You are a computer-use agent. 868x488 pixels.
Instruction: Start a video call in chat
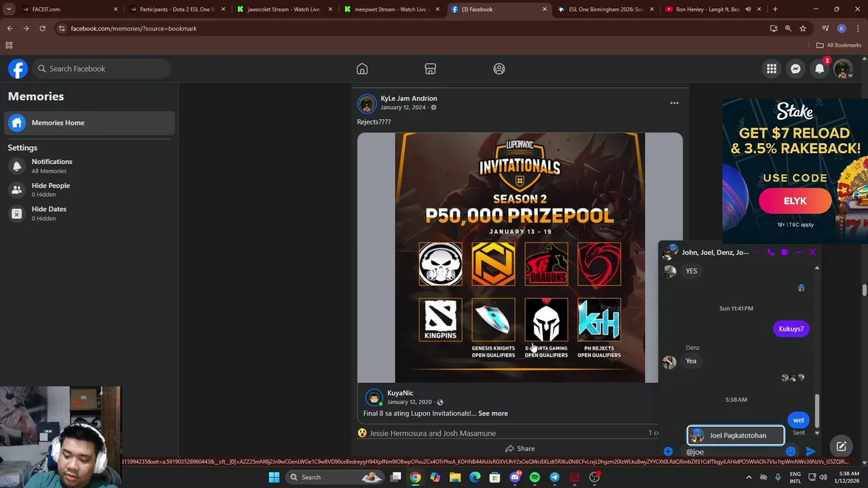tap(785, 252)
